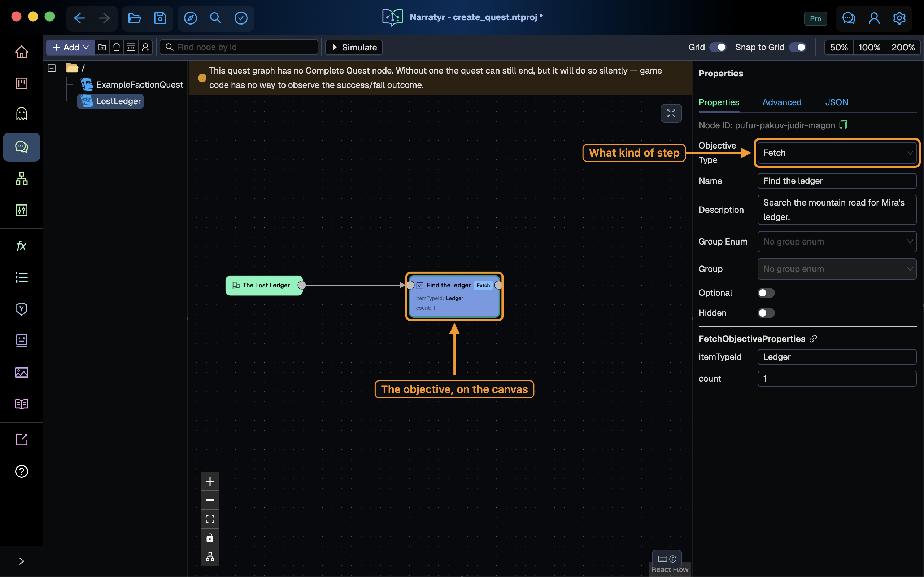Turn off Snap to Grid switch
The width and height of the screenshot is (924, 577).
click(x=797, y=47)
